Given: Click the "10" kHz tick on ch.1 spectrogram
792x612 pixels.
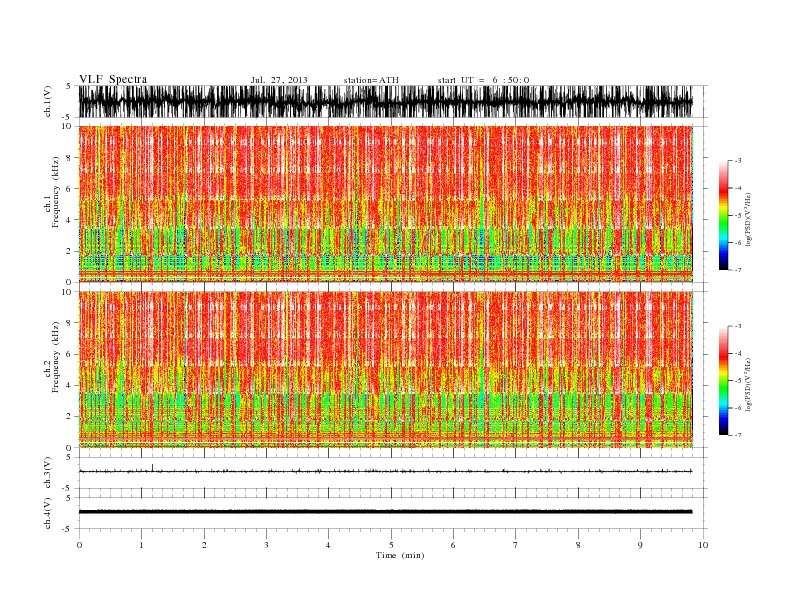Looking at the screenshot, I should click(68, 126).
